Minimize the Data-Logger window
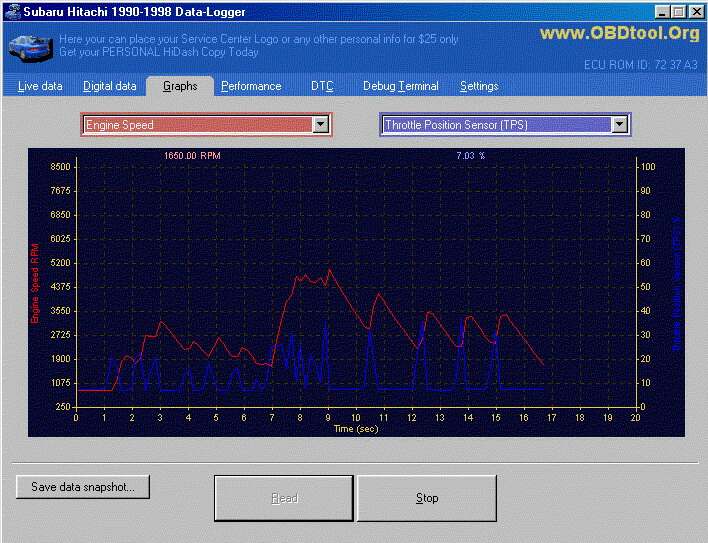This screenshot has height=543, width=708. pos(662,12)
